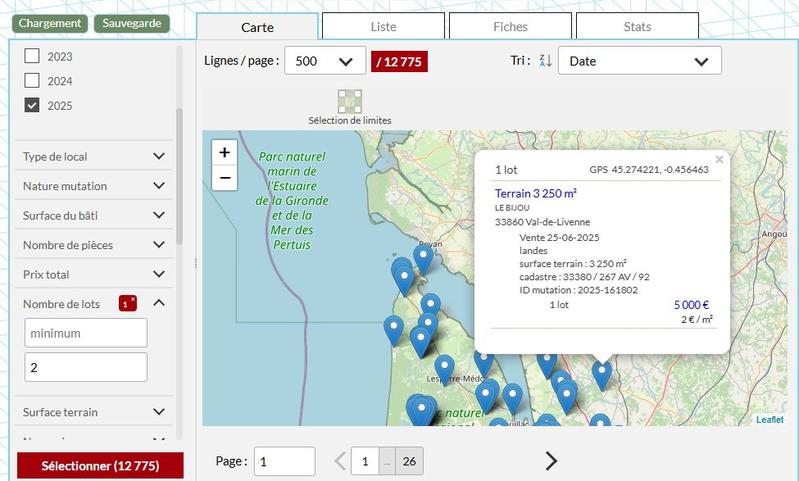This screenshot has width=799, height=481.
Task: Open the Stats tab
Action: tap(637, 27)
